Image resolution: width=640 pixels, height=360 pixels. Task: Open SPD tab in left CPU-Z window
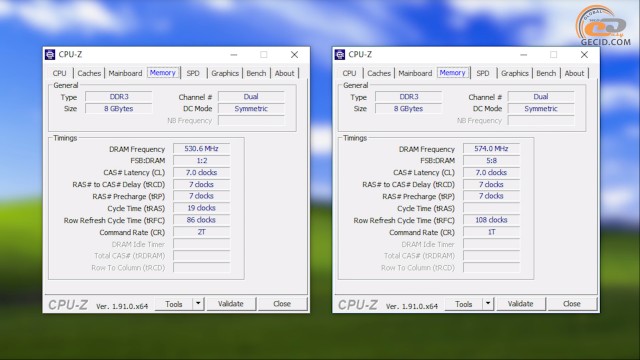point(193,73)
